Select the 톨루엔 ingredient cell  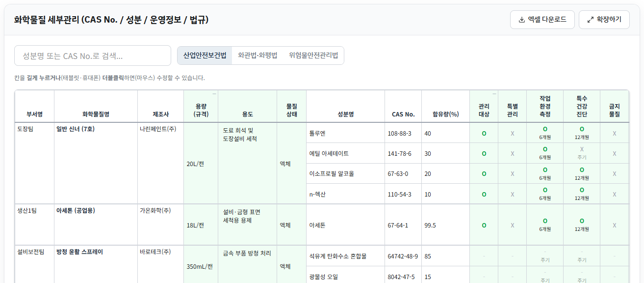pos(345,133)
